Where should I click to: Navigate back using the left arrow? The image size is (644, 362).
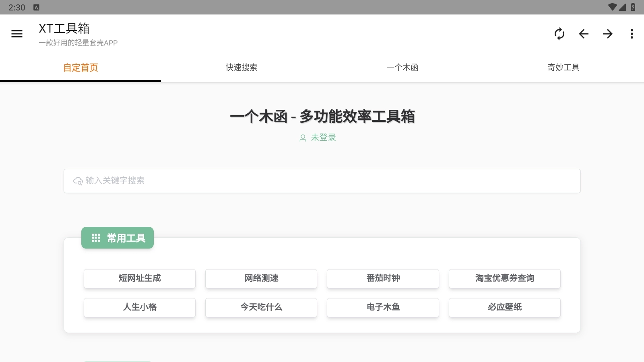click(584, 34)
